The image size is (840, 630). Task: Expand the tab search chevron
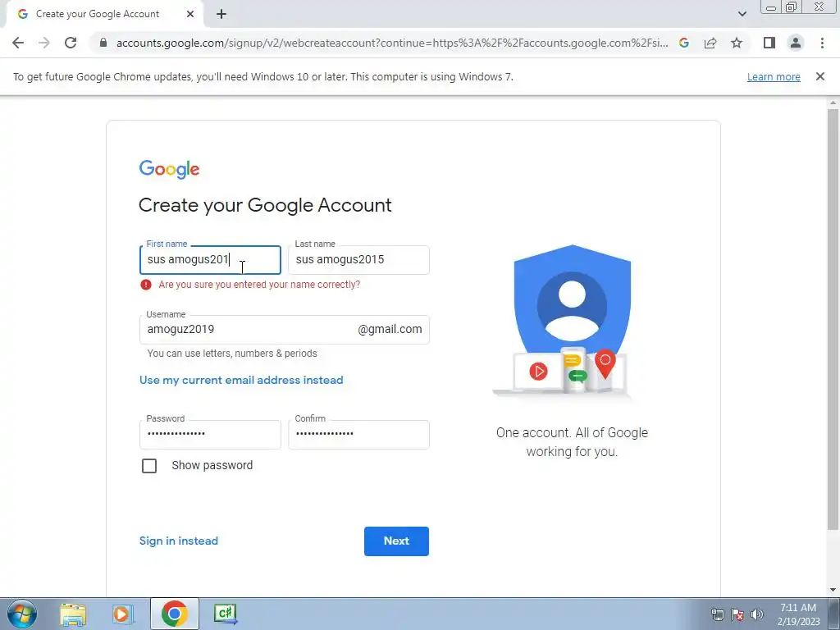tap(742, 14)
